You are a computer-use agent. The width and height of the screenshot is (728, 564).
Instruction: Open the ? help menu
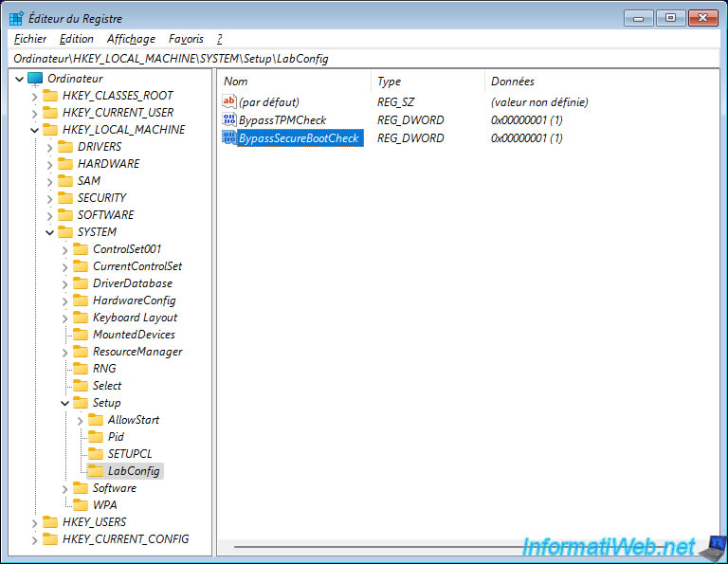pos(220,39)
